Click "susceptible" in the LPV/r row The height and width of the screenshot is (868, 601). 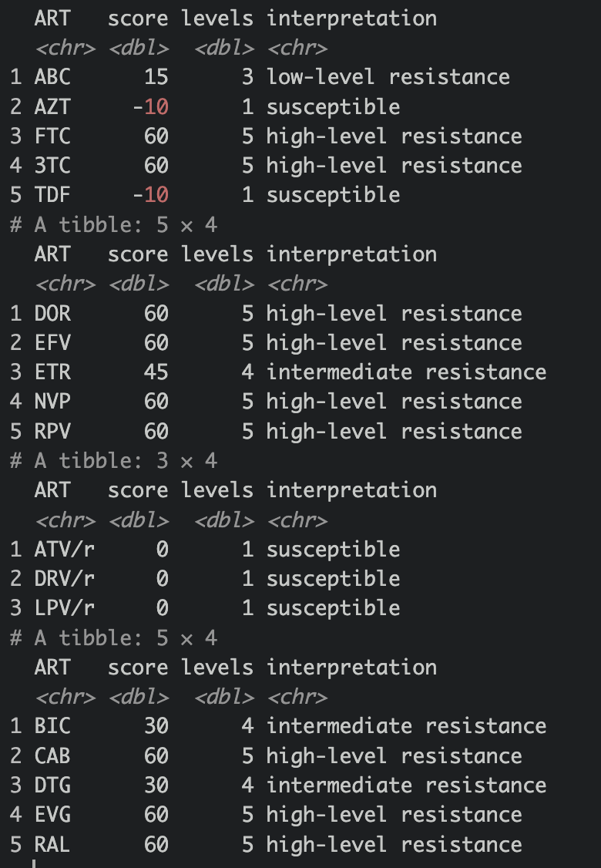[x=333, y=608]
